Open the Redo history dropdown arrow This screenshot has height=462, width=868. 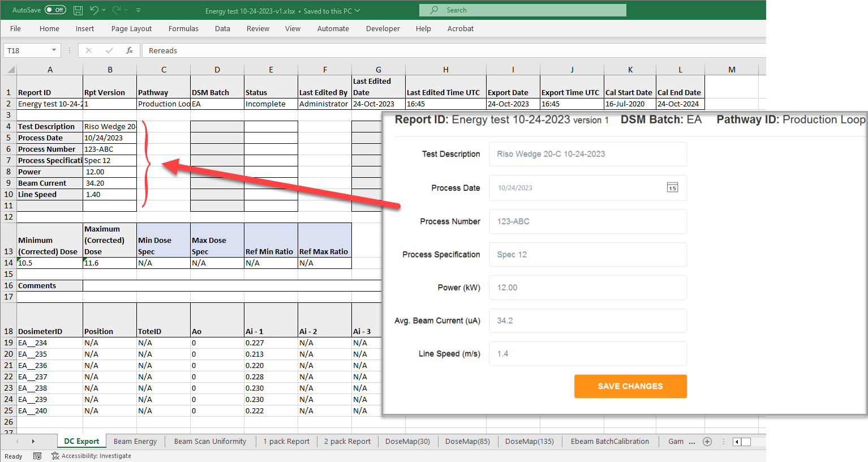[x=126, y=10]
